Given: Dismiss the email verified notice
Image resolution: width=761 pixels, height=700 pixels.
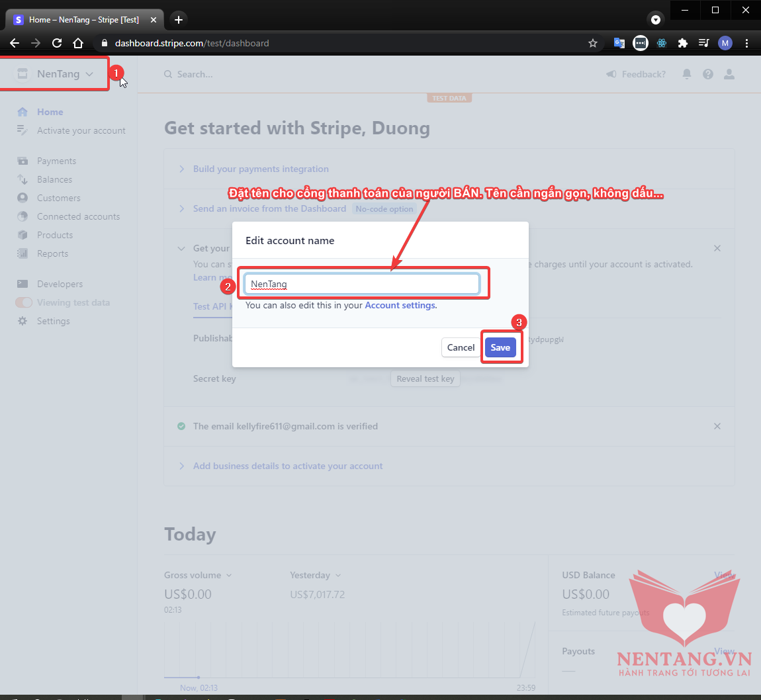Looking at the screenshot, I should (717, 426).
